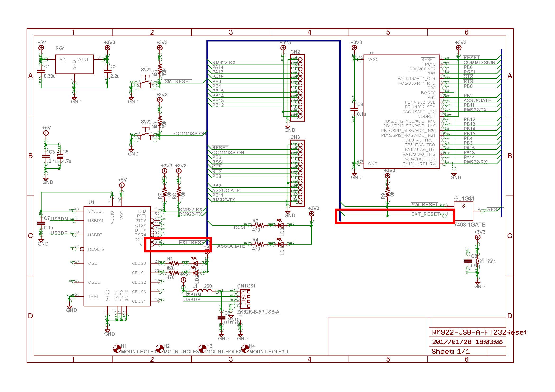Select the CN1G$1 USB connector symbol
Image resolution: width=555 pixels, height=392 pixels.
245,299
